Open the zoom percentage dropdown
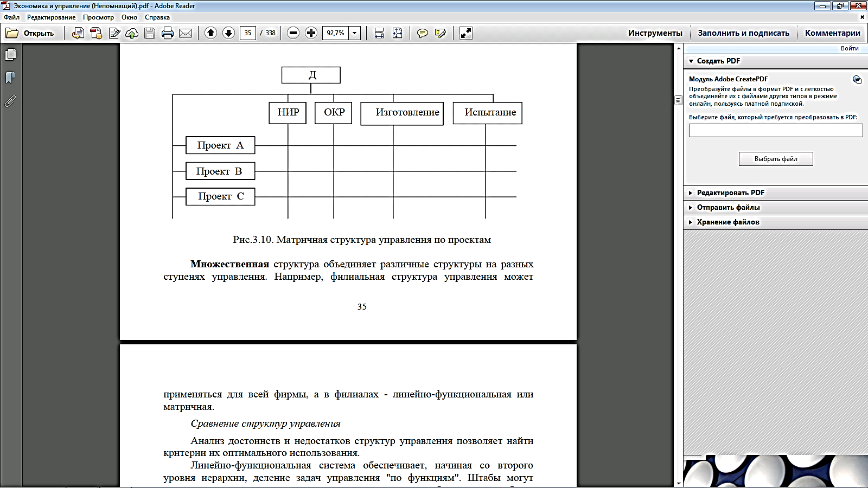The image size is (868, 488). click(355, 33)
